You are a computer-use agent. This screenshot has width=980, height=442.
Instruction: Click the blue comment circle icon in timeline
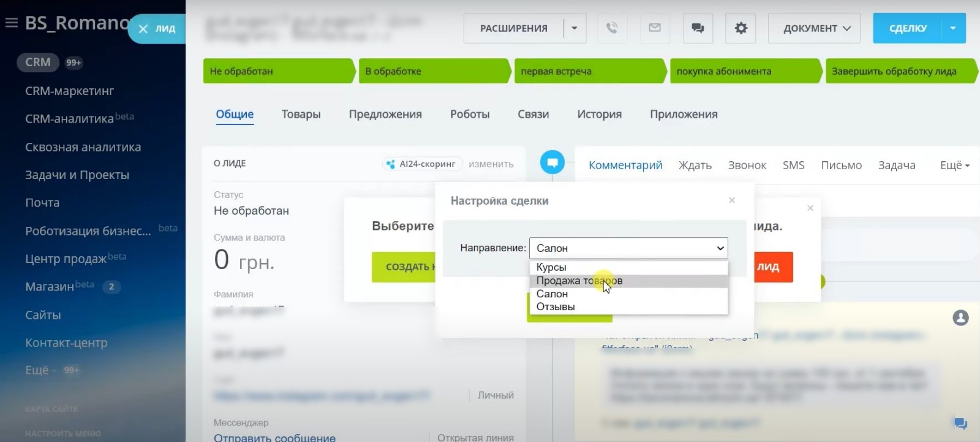[552, 162]
